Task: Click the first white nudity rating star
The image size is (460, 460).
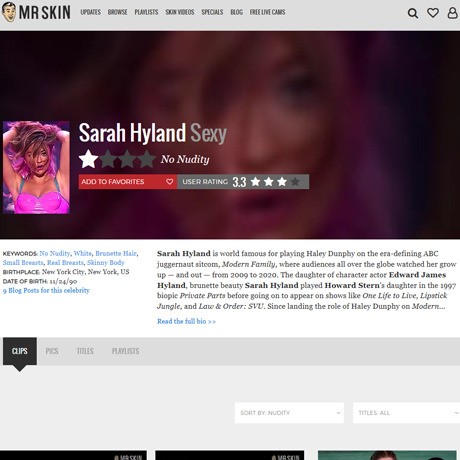Action: [x=88, y=159]
